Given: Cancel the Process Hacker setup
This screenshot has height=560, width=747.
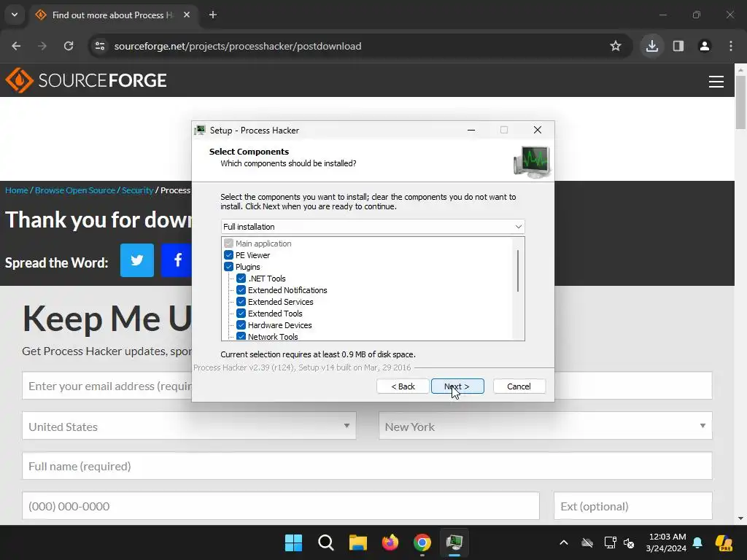Looking at the screenshot, I should click(519, 386).
